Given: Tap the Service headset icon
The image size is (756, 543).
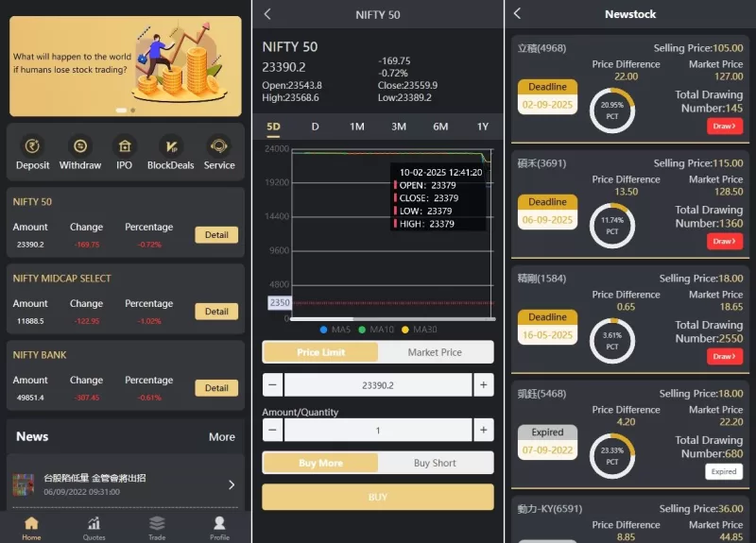Looking at the screenshot, I should [x=219, y=146].
